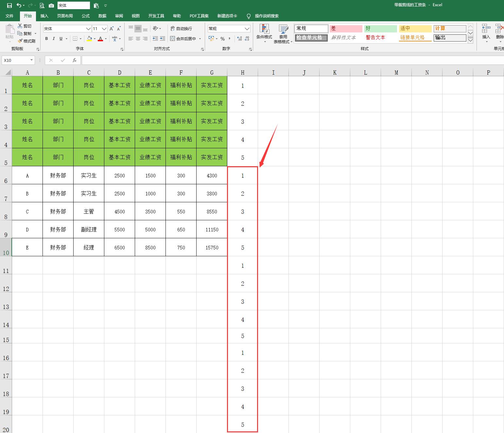Screen dimensions: 504x433
Task: Switch to the 数据 tab
Action: (102, 16)
